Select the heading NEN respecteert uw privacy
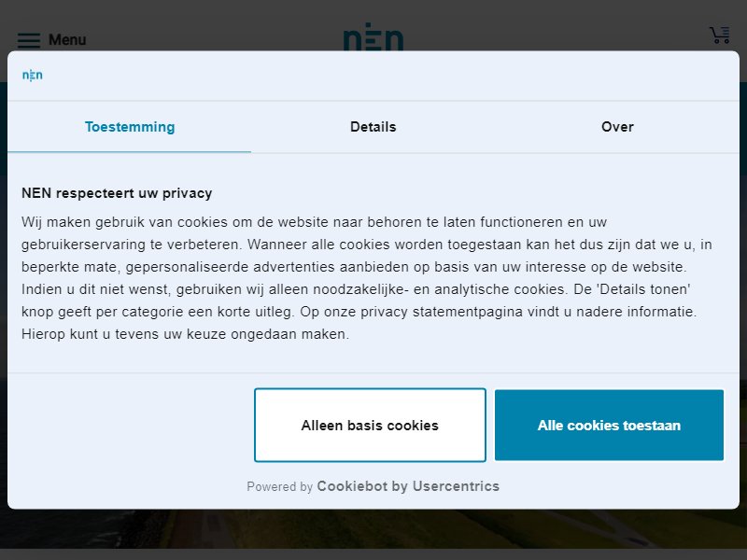The height and width of the screenshot is (560, 747). coord(117,193)
